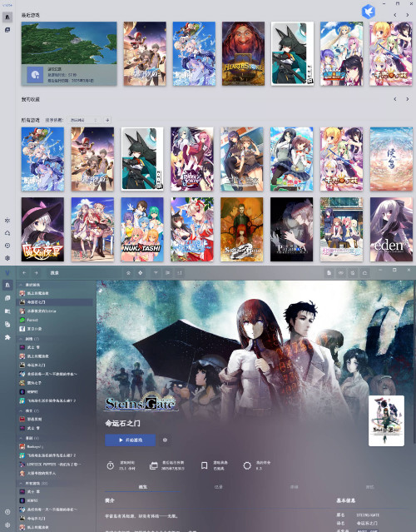Click the cloud icon in upper window sidebar
The width and height of the screenshot is (416, 532).
(7, 233)
